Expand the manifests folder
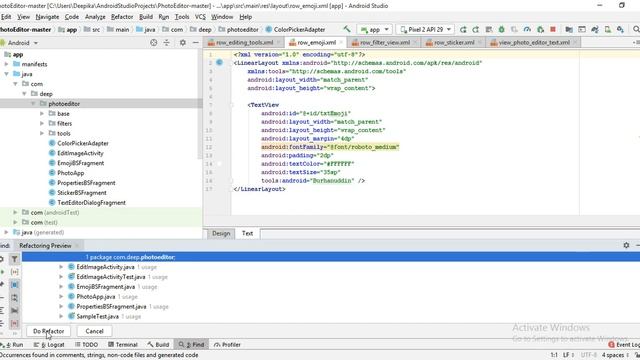The height and width of the screenshot is (360, 640). click(7, 64)
